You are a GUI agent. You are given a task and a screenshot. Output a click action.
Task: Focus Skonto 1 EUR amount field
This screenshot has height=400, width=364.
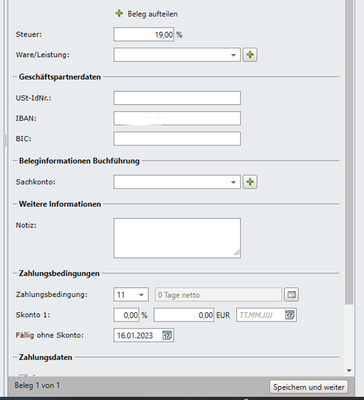(x=184, y=315)
